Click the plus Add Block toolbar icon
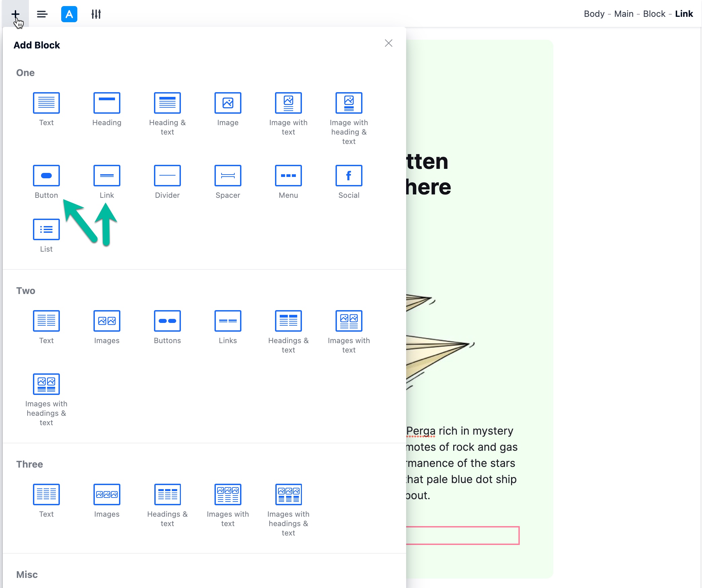This screenshot has width=702, height=588. tap(15, 14)
